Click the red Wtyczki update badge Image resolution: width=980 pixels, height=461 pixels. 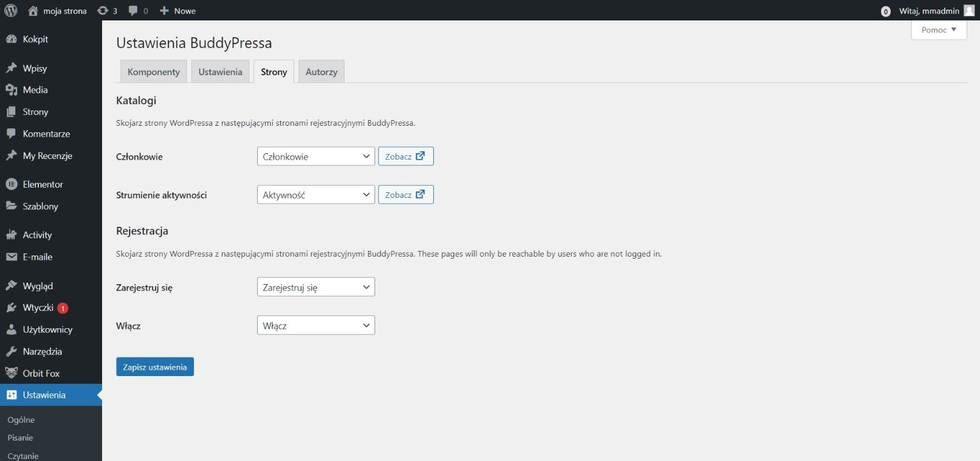tap(63, 308)
